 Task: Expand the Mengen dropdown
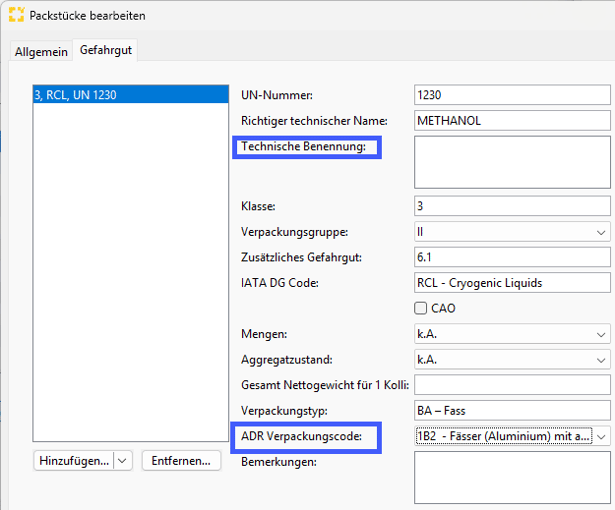point(511,334)
